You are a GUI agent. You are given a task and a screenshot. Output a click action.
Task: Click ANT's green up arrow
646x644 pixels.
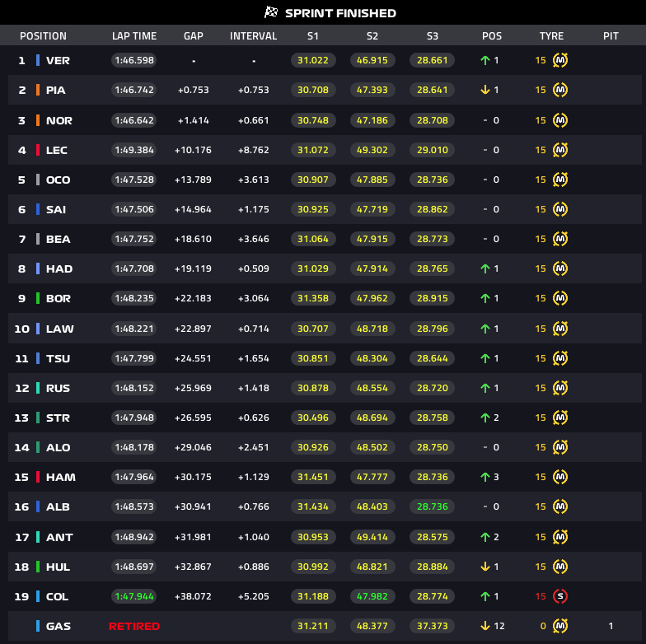tap(485, 537)
